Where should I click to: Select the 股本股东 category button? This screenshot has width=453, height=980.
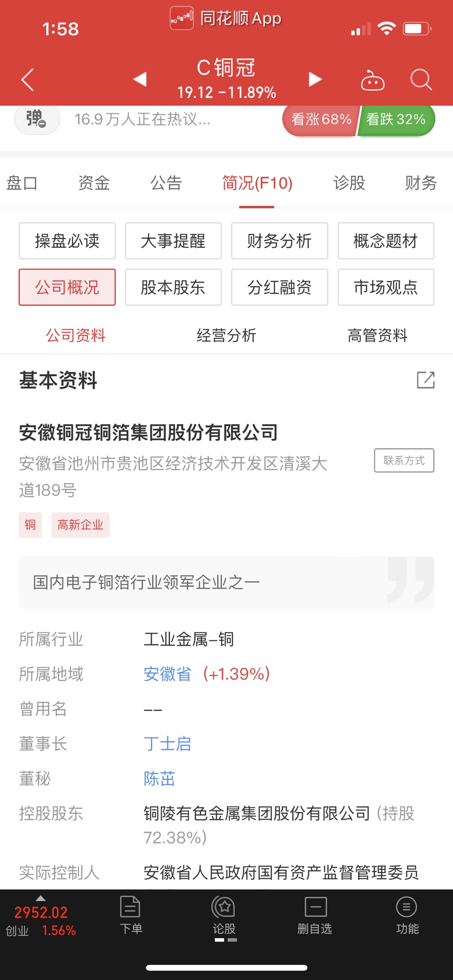(x=173, y=287)
